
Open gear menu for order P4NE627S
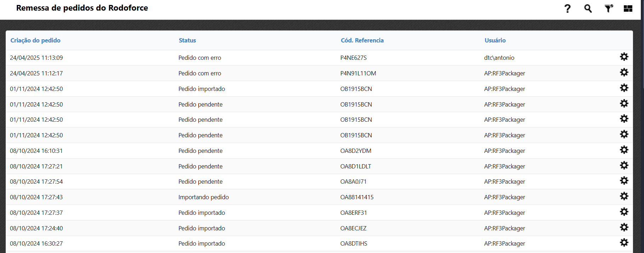pos(624,57)
